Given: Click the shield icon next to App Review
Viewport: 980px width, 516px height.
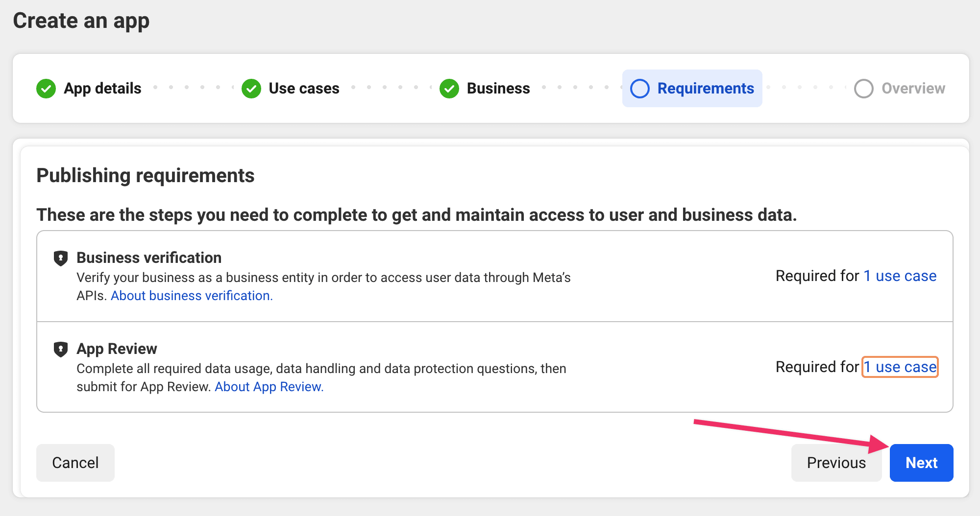Looking at the screenshot, I should point(60,349).
